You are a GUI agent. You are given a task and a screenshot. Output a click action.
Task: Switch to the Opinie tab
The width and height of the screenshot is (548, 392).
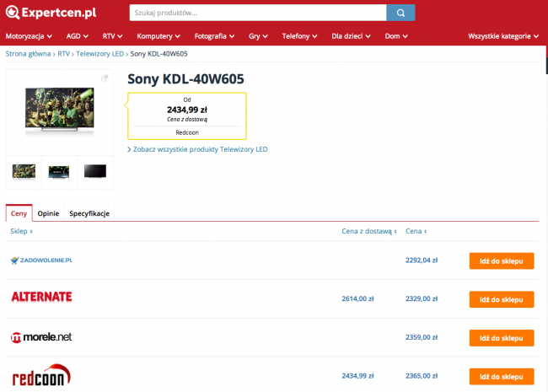point(48,213)
